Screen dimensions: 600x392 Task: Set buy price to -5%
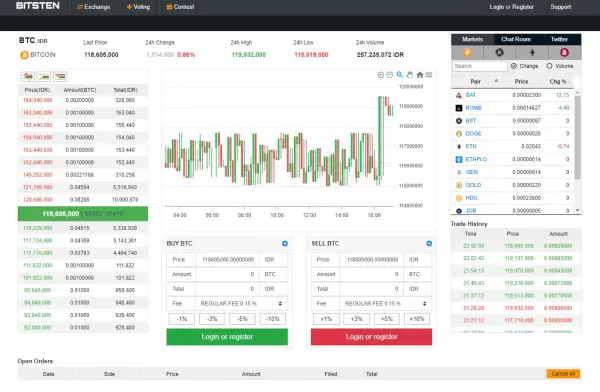(x=242, y=319)
